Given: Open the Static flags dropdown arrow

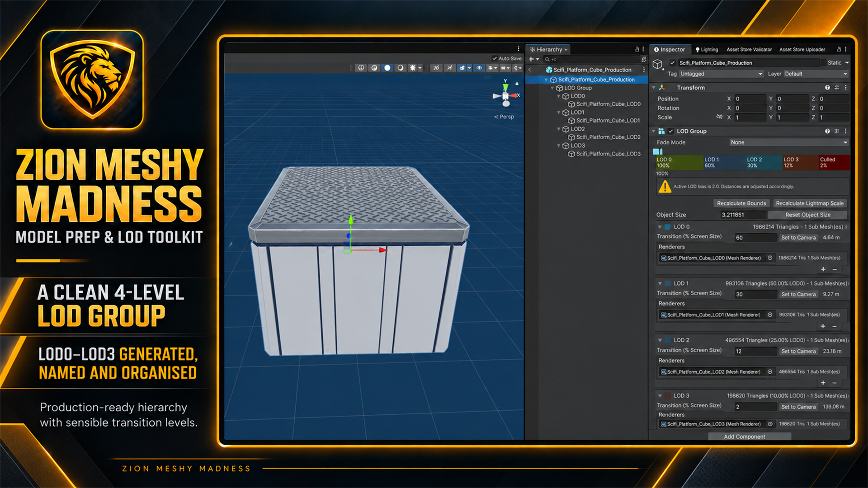Looking at the screenshot, I should [x=846, y=63].
